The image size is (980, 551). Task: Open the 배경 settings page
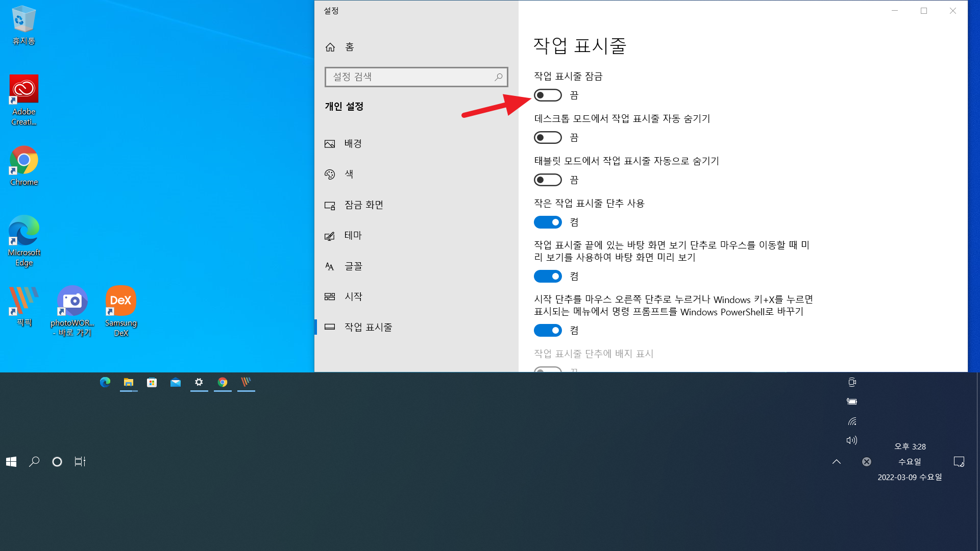(353, 144)
